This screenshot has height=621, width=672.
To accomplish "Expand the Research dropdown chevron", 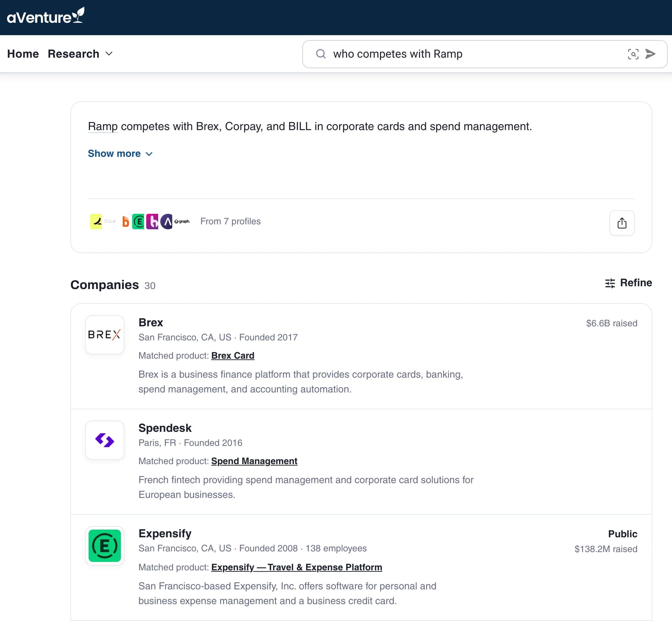I will 109,54.
